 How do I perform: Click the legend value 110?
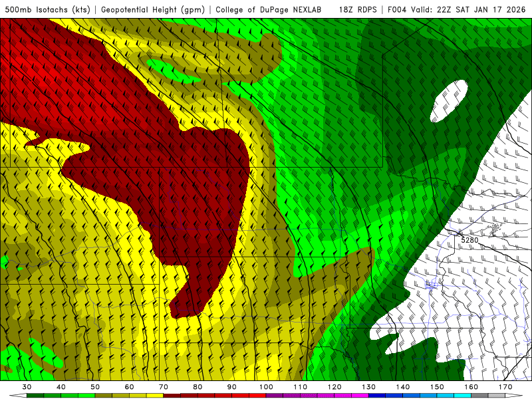(x=301, y=387)
